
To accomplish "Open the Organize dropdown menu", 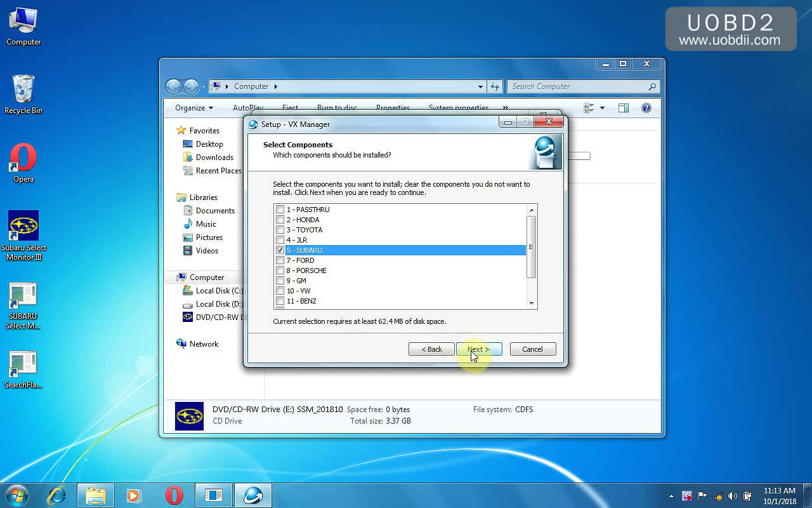I will [x=193, y=108].
